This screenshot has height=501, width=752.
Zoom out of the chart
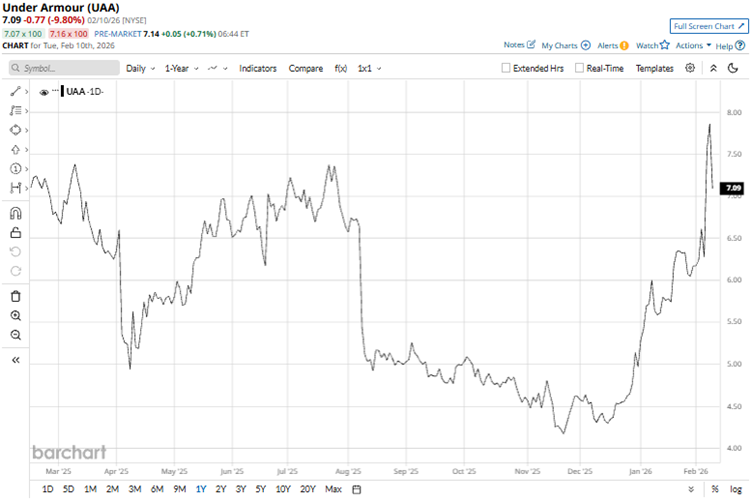tap(15, 335)
